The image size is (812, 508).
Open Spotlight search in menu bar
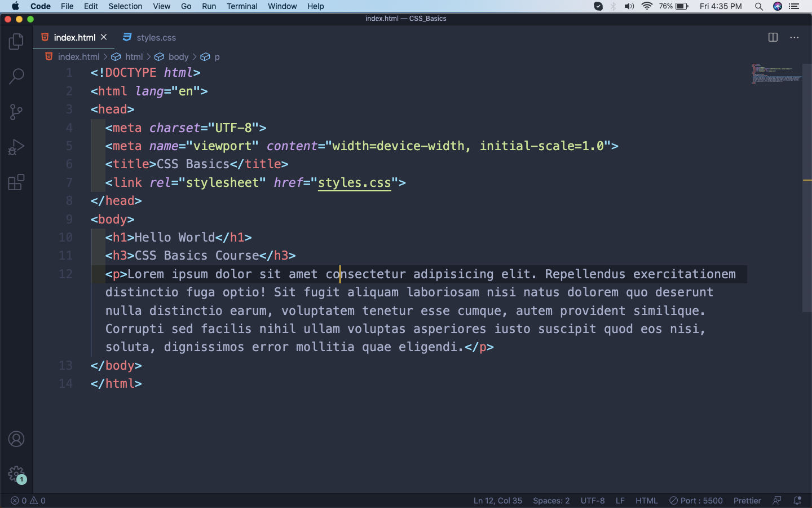point(759,6)
